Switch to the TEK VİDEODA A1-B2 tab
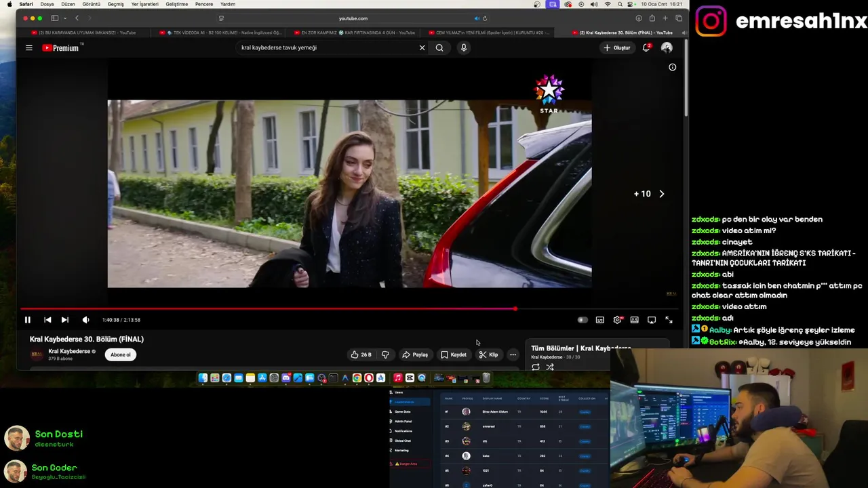The width and height of the screenshot is (868, 488). tap(220, 33)
